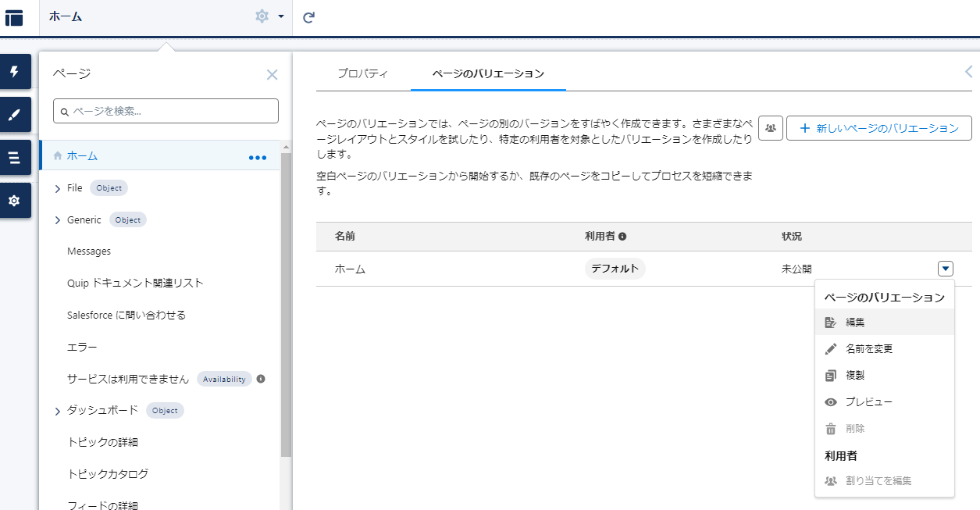Screen dimensions: 980x510
Task: Open Components panel lightning icon
Action: pos(15,72)
